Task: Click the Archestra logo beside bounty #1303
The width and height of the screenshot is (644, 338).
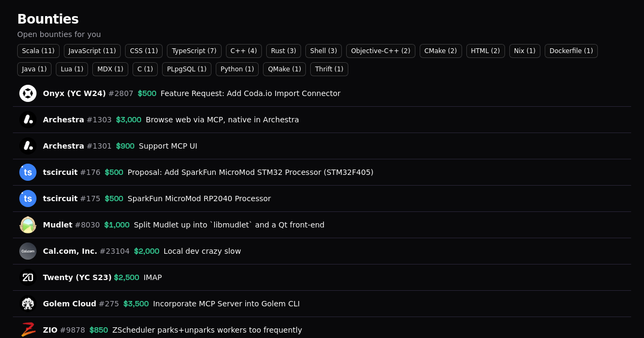Action: (28, 120)
